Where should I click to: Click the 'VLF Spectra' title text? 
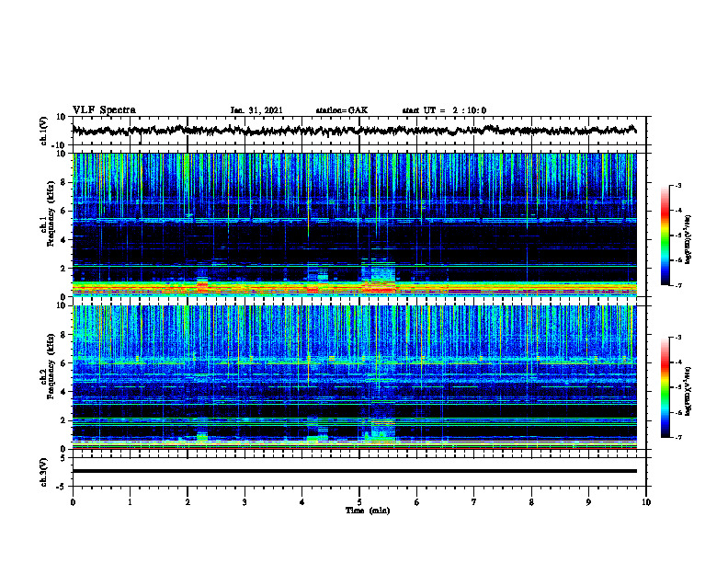104,110
